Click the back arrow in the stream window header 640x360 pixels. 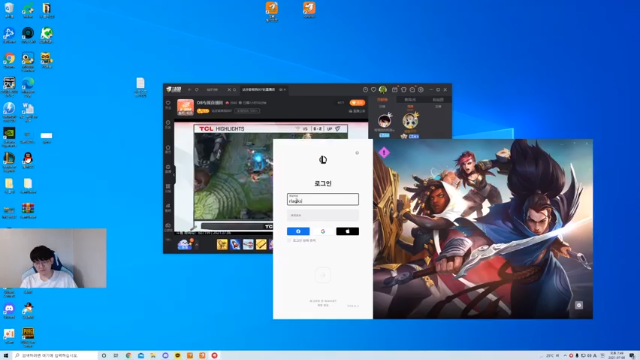pyautogui.click(x=189, y=90)
